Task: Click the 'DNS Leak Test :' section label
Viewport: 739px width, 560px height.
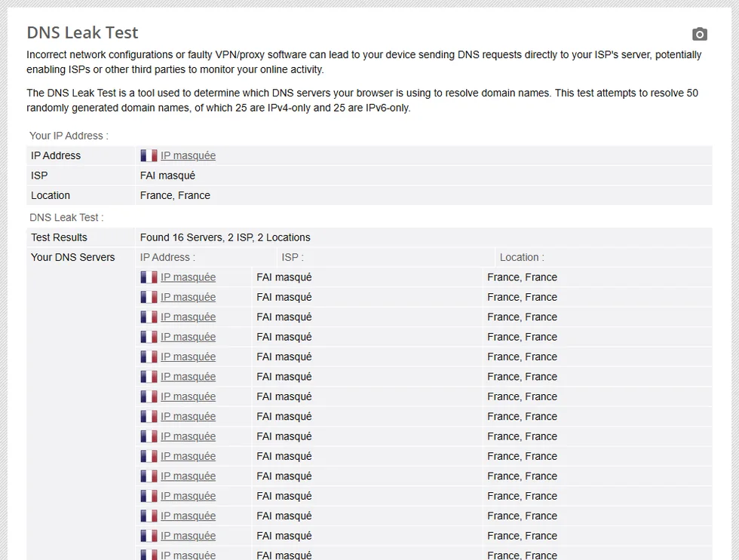Action: point(66,217)
